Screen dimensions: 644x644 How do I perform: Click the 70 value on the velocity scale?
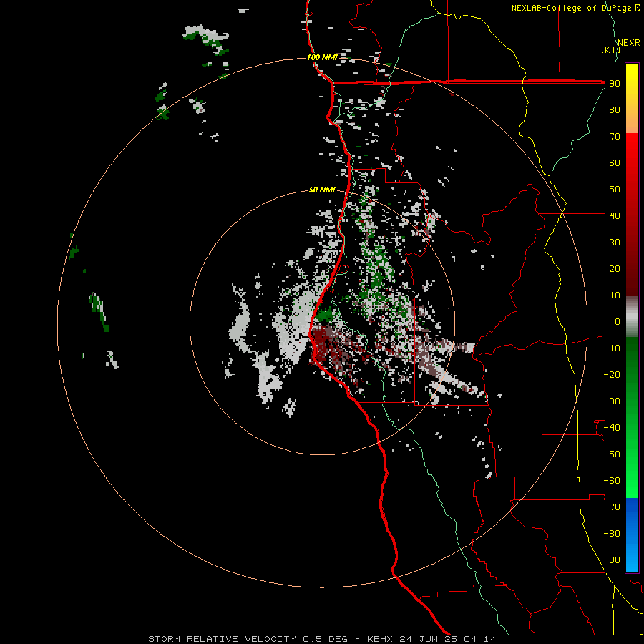(615, 137)
